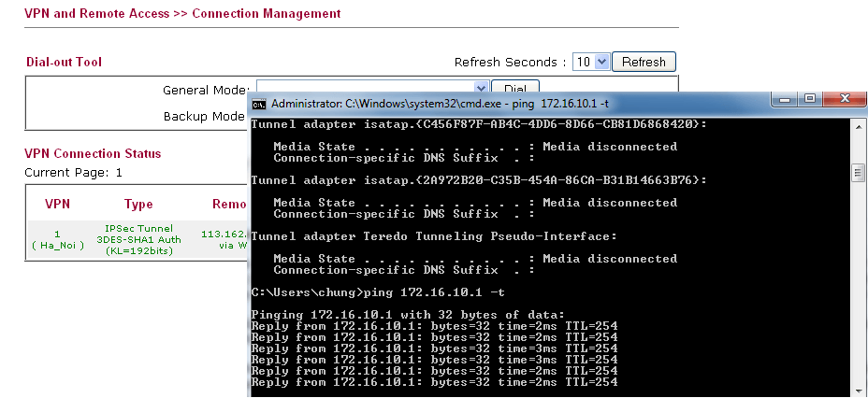
Task: Click the Connection Management page title
Action: click(182, 13)
